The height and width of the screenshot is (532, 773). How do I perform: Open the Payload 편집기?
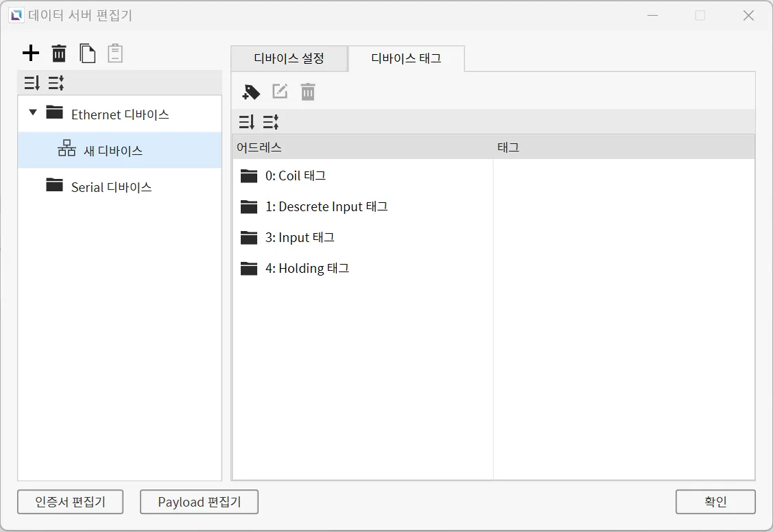tap(199, 502)
